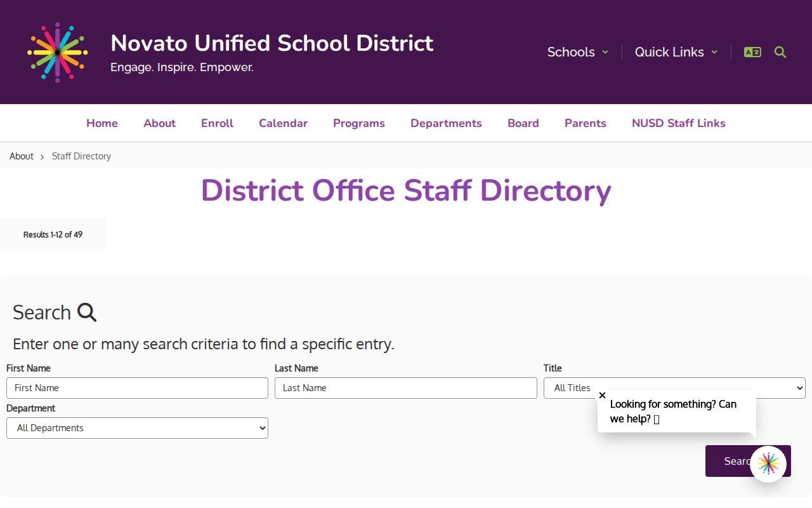Close the 'Looking for something?' chat popup

point(602,395)
